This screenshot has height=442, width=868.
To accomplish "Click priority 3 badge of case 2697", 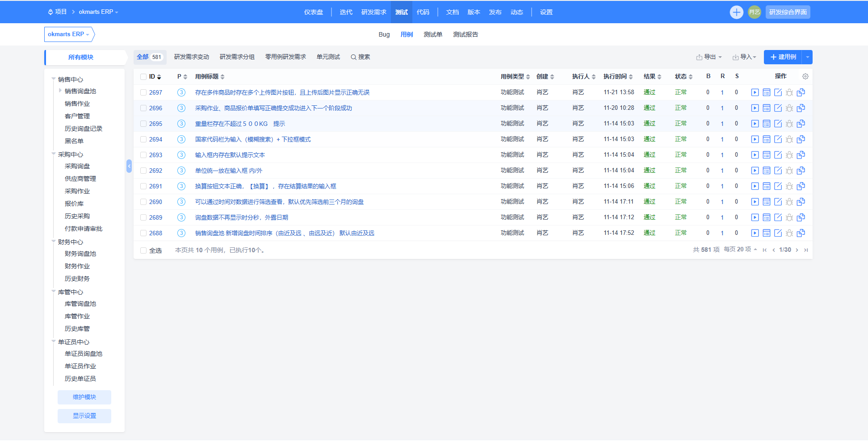I will [181, 92].
